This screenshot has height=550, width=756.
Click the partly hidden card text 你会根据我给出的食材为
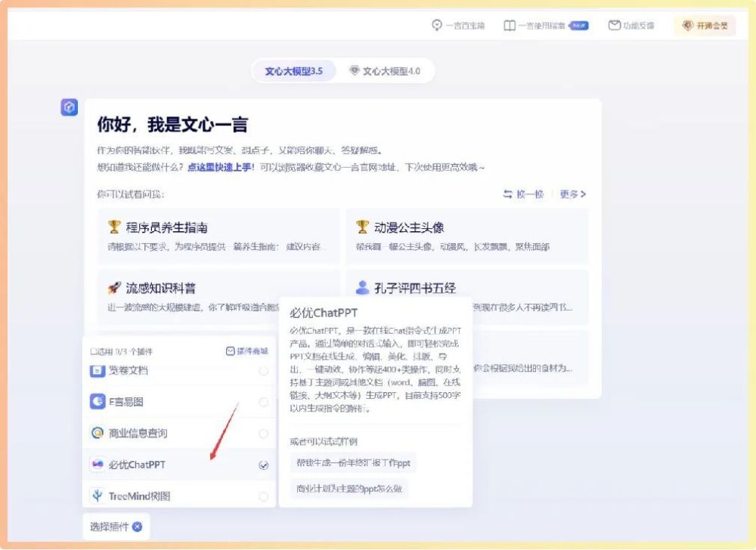[522, 368]
